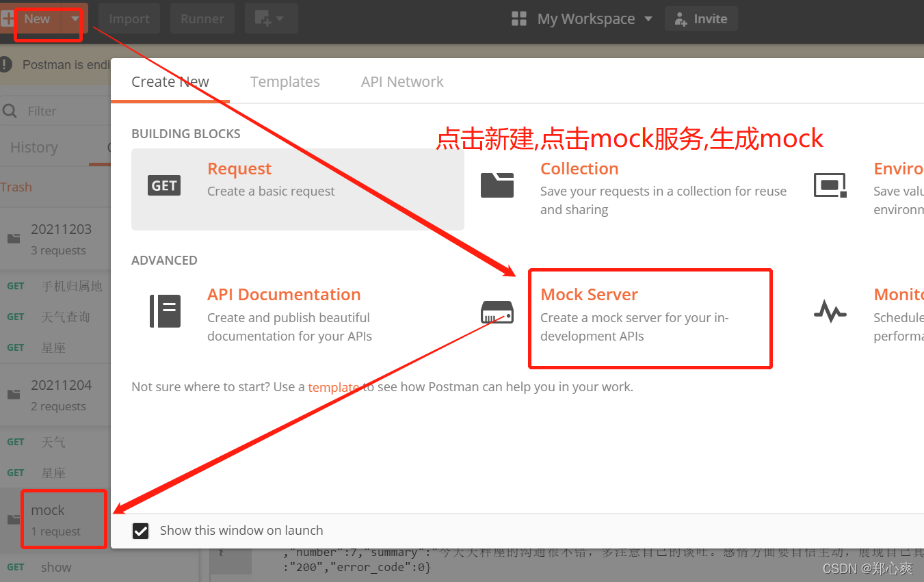
Task: Click the Mock Server icon
Action: point(497,312)
